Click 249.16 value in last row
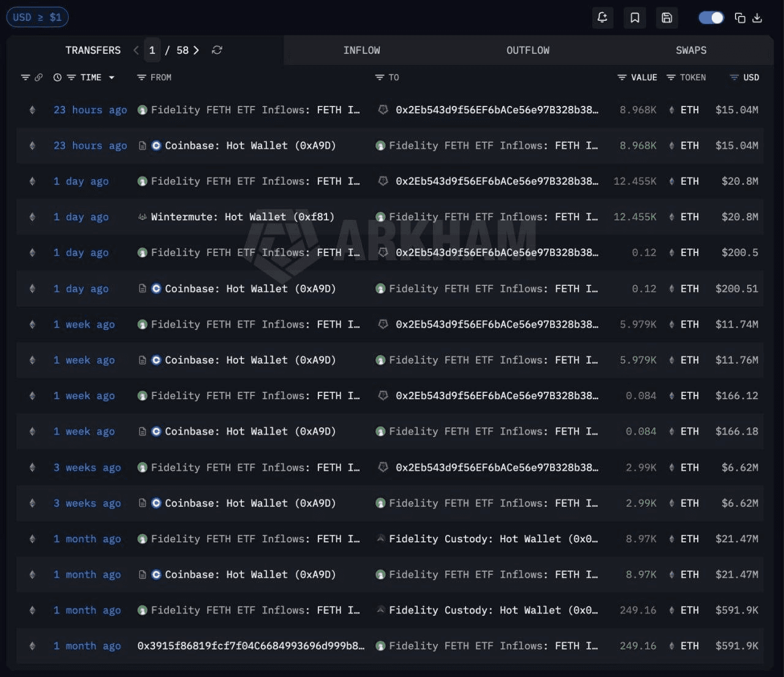 [638, 646]
